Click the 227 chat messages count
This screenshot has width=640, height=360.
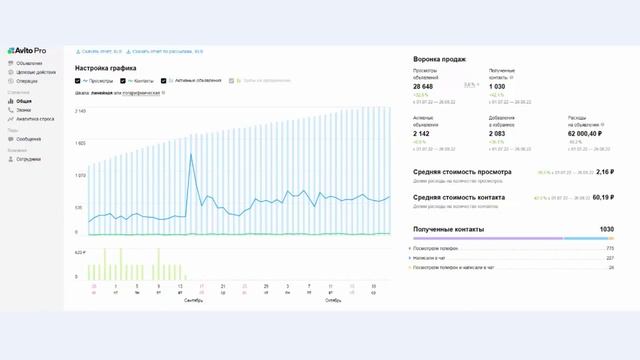tap(610, 258)
